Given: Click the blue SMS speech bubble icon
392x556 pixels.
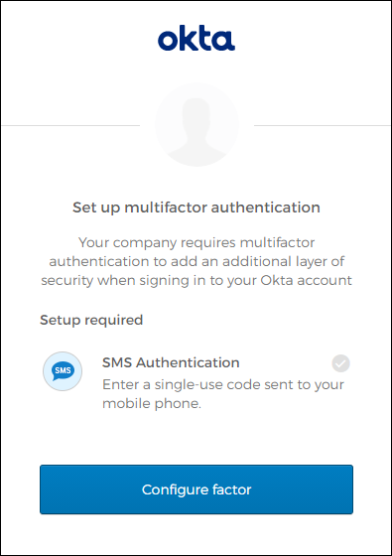Looking at the screenshot, I should tap(63, 371).
